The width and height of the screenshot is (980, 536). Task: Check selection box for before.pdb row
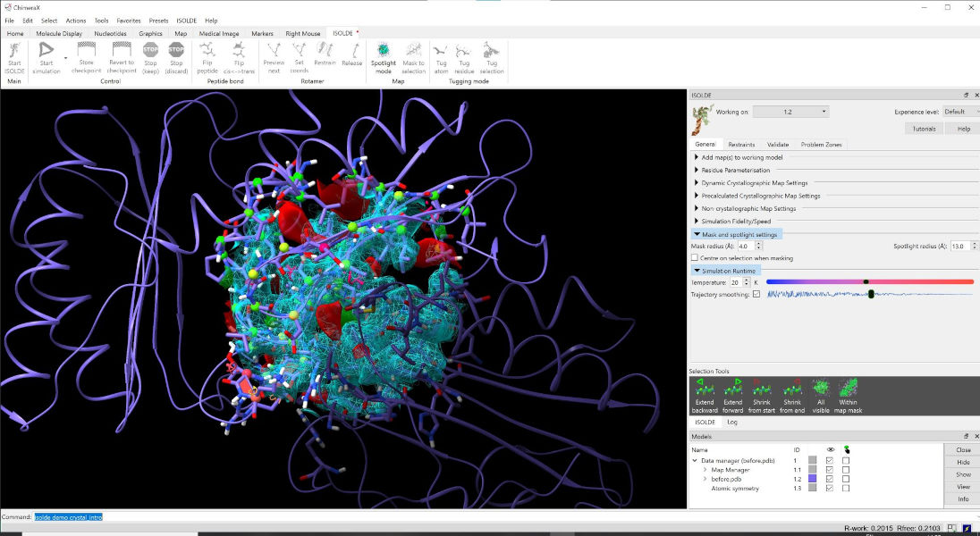pos(846,479)
